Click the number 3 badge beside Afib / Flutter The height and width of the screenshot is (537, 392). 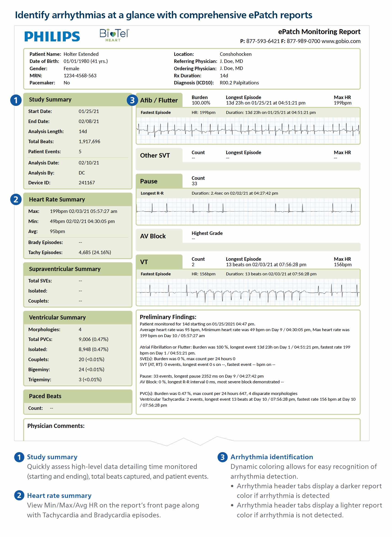[132, 100]
